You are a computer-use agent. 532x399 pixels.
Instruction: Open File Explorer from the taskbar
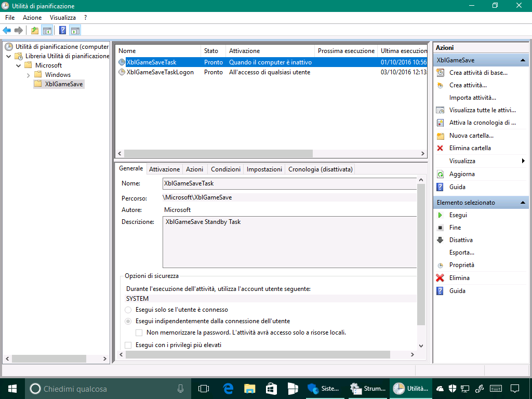point(250,389)
